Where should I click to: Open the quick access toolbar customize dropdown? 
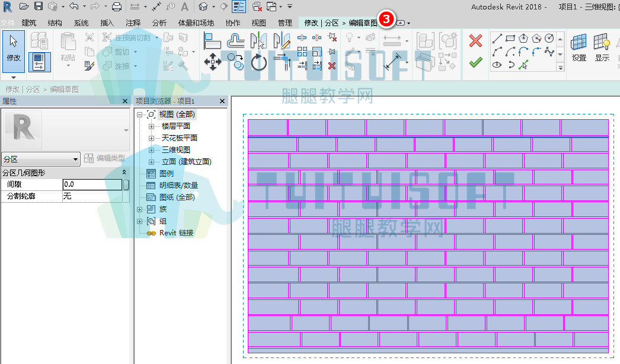[x=290, y=7]
